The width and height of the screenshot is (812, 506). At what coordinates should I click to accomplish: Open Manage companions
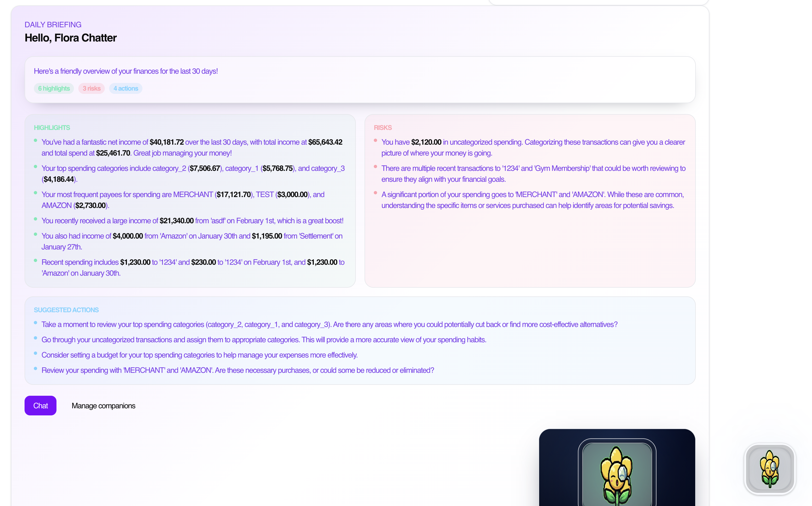pos(103,406)
